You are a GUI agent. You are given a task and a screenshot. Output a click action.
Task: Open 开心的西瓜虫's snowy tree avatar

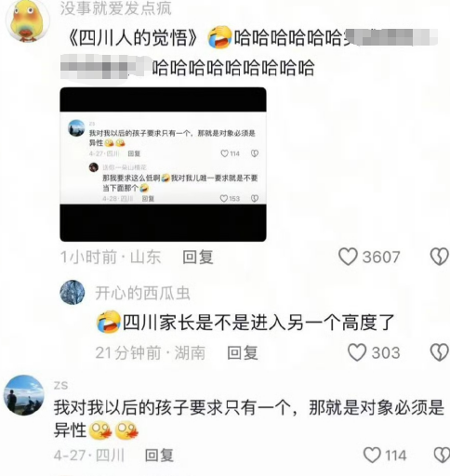[73, 292]
